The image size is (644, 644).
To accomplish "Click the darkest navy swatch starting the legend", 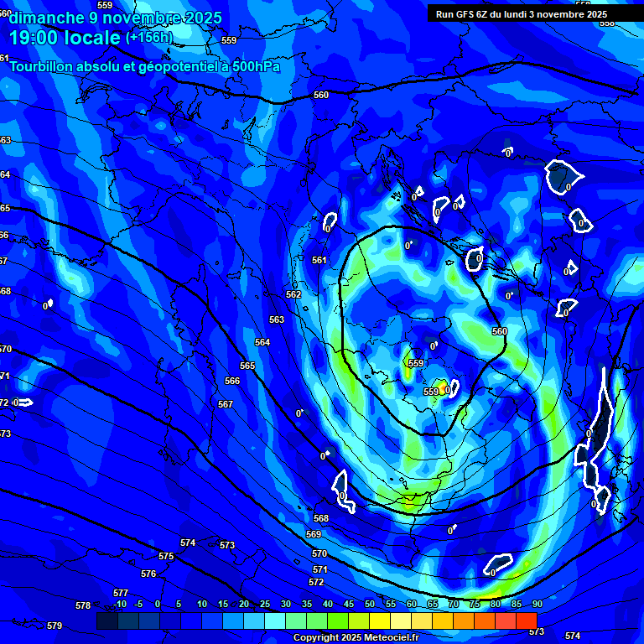I will [x=107, y=621].
